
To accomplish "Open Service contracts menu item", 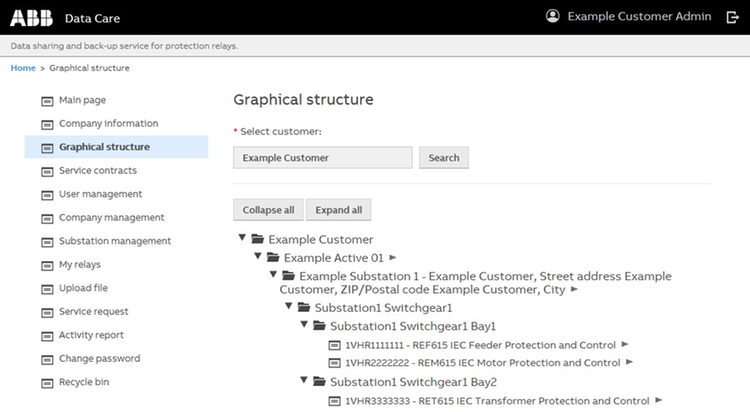I will tap(98, 170).
